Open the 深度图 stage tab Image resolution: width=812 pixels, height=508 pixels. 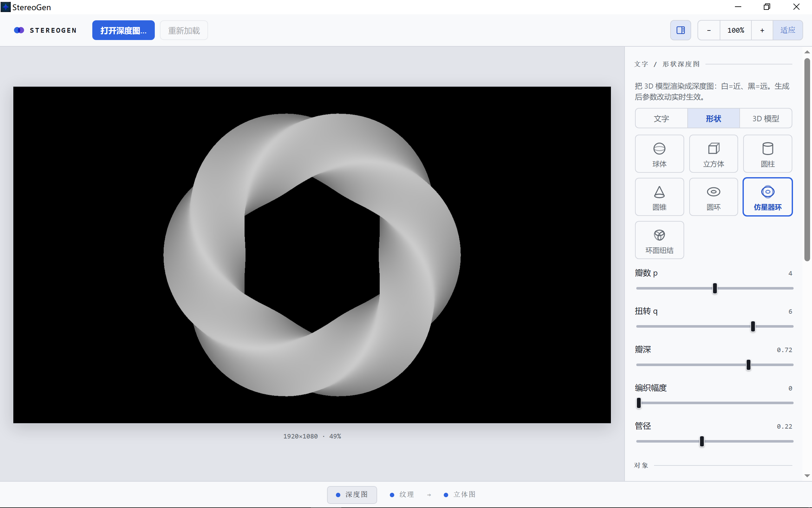point(352,495)
